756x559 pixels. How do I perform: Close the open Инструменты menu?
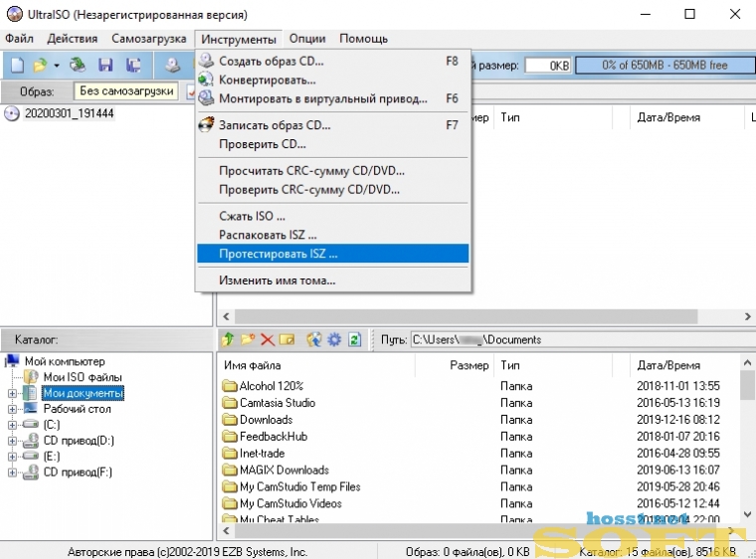pyautogui.click(x=239, y=39)
